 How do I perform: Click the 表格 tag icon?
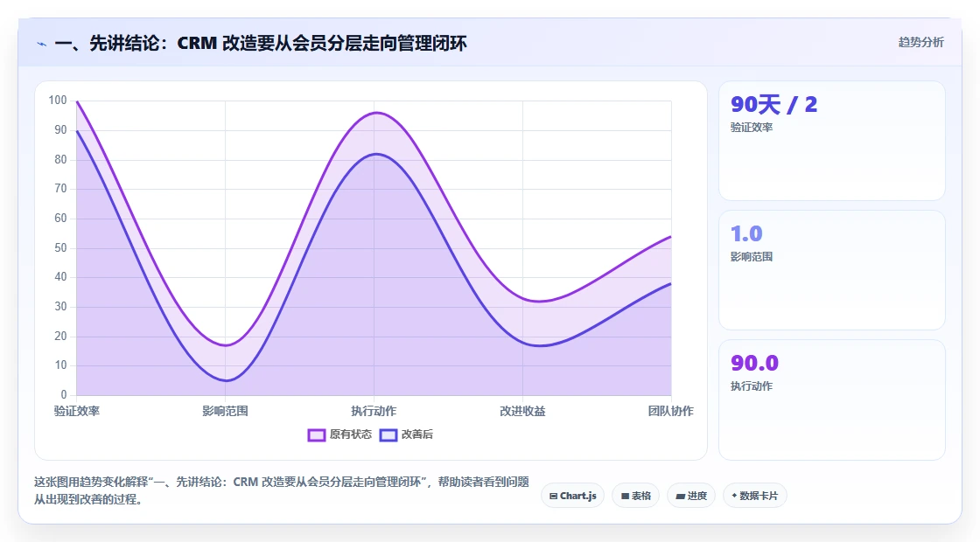click(x=625, y=497)
